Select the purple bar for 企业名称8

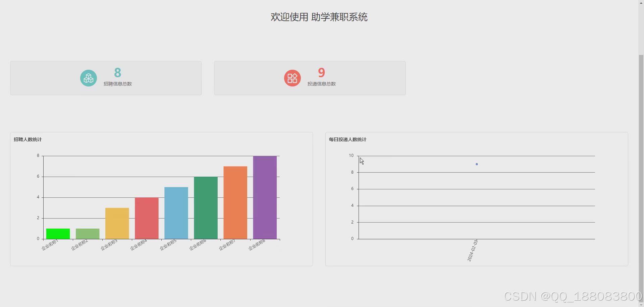tap(265, 197)
